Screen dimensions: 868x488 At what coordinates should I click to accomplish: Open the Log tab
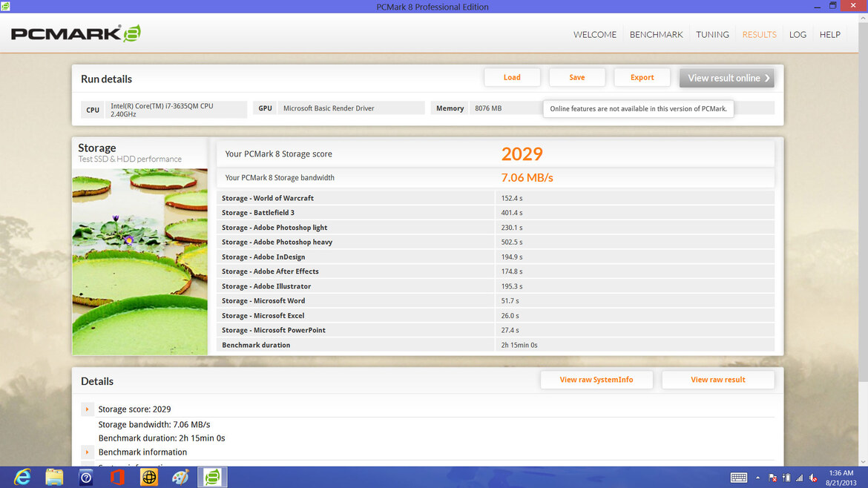click(x=798, y=34)
